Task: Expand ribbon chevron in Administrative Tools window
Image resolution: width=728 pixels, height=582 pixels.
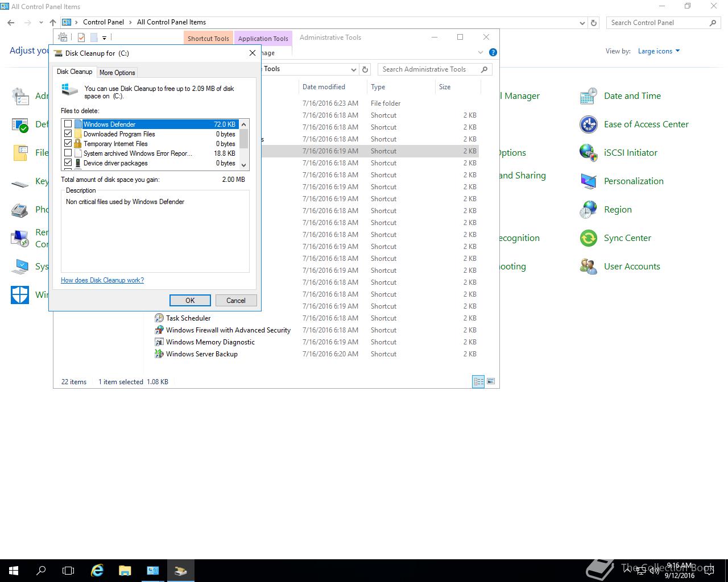Action: [x=481, y=52]
